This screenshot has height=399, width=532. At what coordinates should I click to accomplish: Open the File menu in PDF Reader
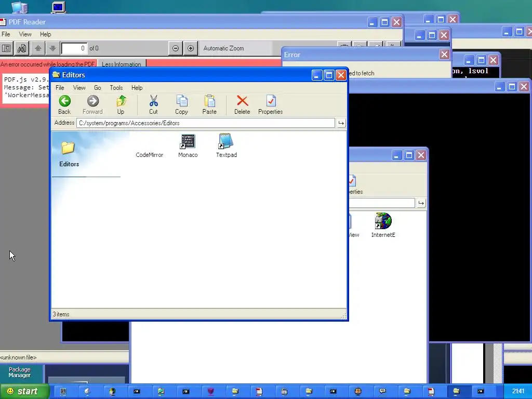click(6, 34)
